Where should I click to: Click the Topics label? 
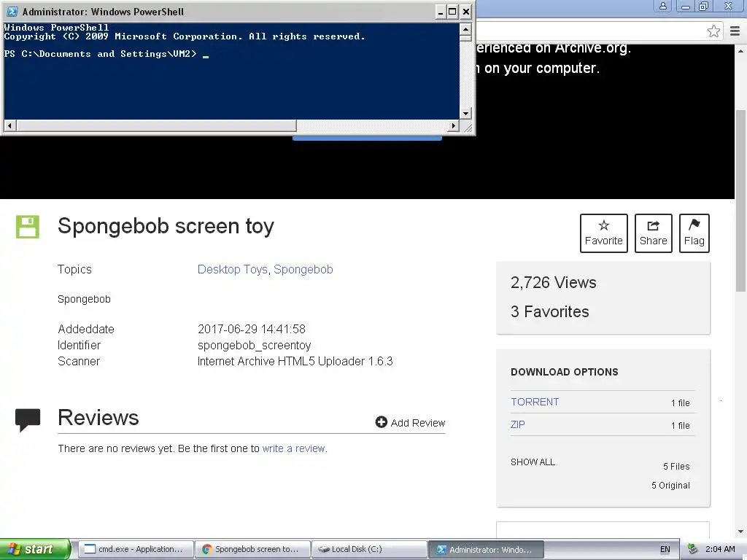74,270
